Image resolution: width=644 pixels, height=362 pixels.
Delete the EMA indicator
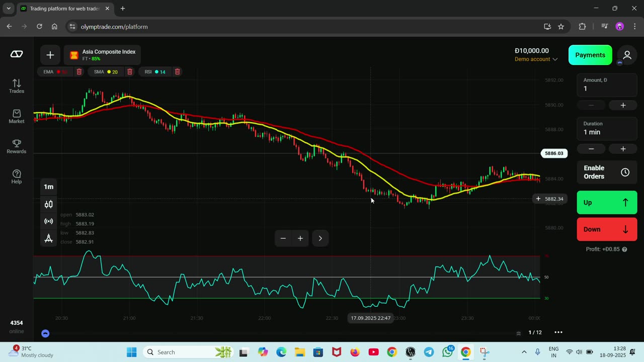(x=79, y=72)
